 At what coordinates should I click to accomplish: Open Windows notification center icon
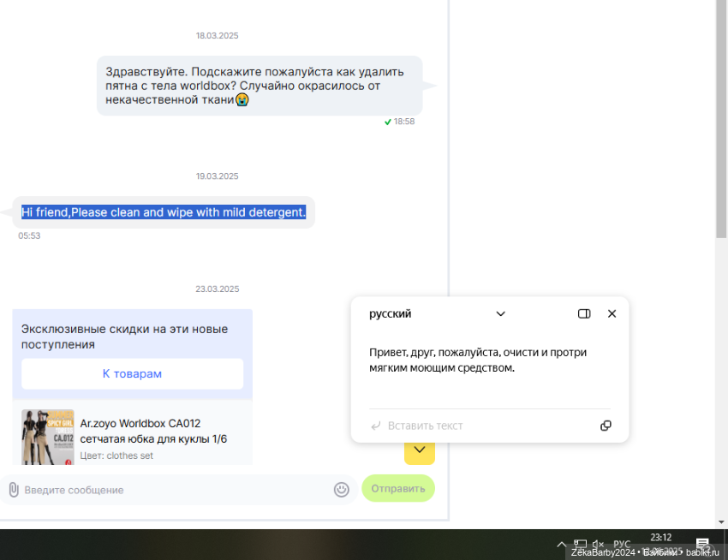pos(702,544)
